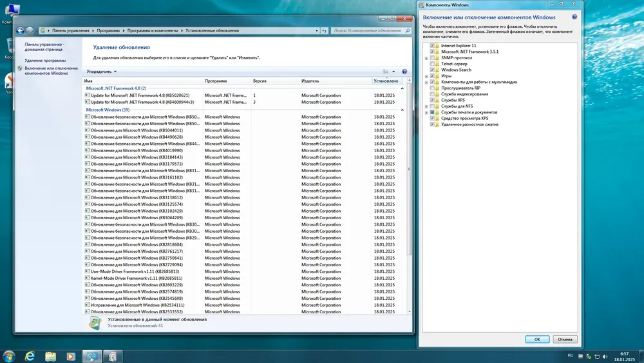The image size is (644, 363).
Task: Open the Удаление программы link
Action: pos(45,61)
